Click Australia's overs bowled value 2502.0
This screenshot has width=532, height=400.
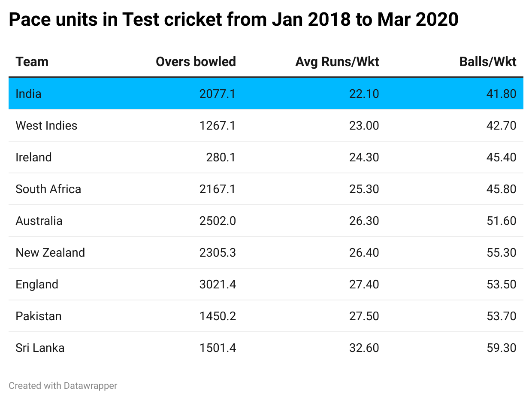tap(218, 221)
